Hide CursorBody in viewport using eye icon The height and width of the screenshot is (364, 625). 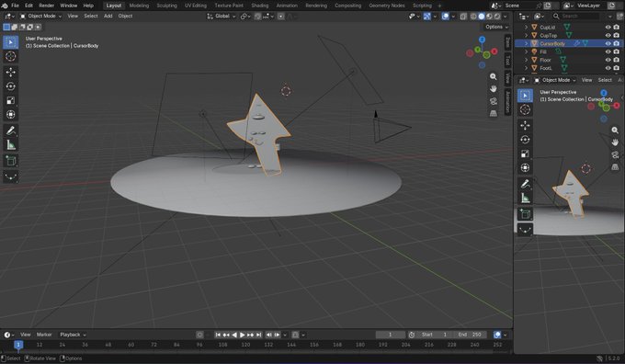(x=608, y=43)
